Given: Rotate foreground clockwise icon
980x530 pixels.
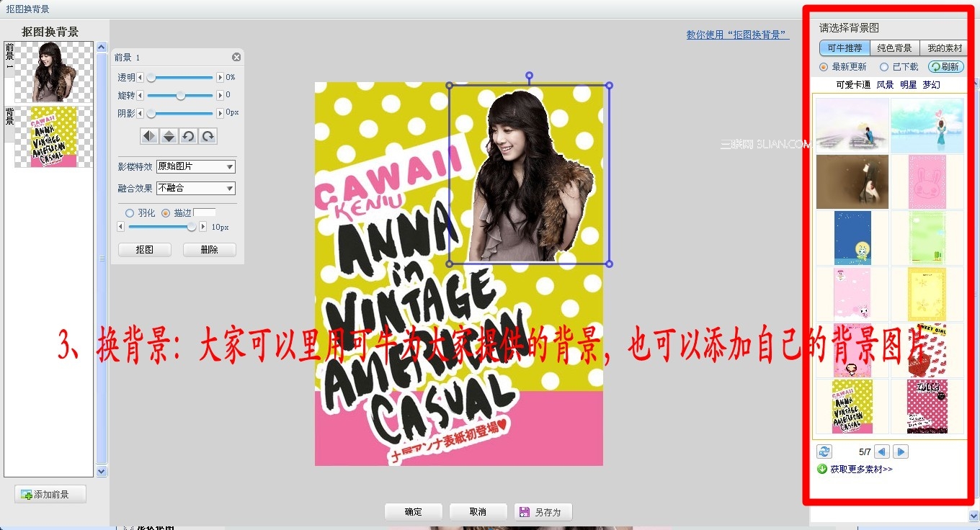Looking at the screenshot, I should pyautogui.click(x=208, y=136).
